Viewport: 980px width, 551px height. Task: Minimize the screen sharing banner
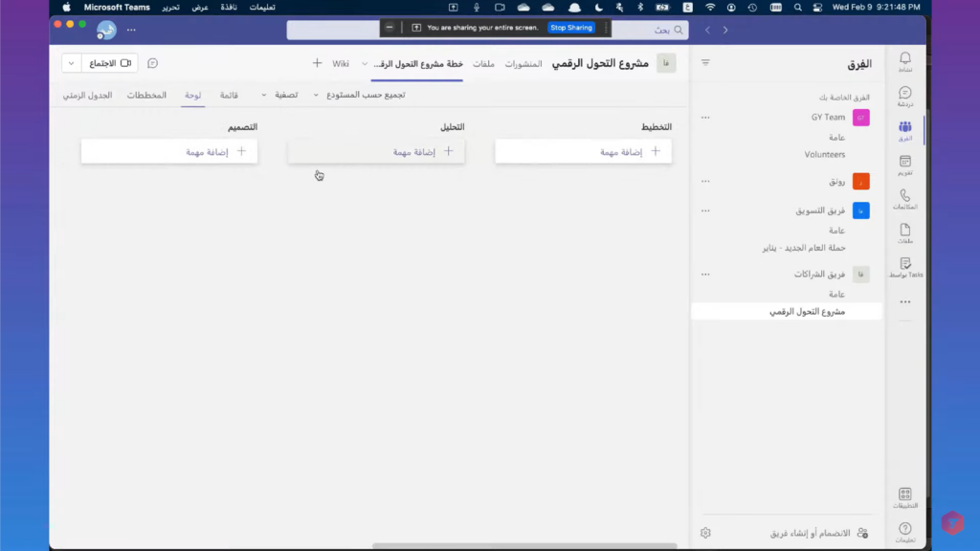click(x=390, y=28)
